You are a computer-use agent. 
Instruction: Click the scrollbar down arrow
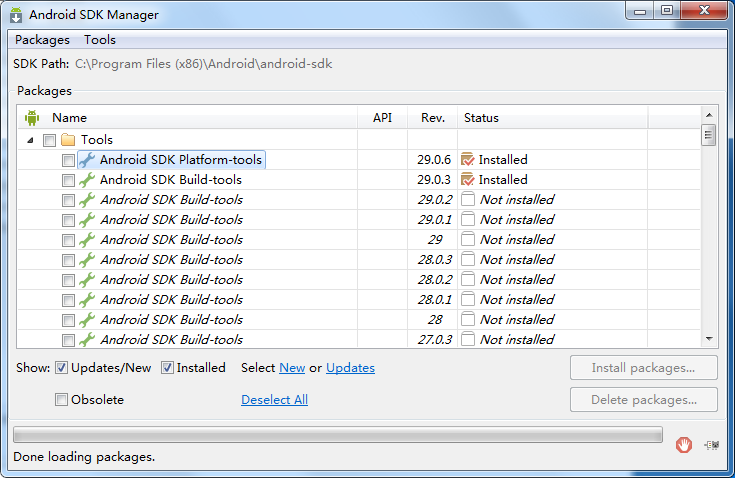[709, 339]
